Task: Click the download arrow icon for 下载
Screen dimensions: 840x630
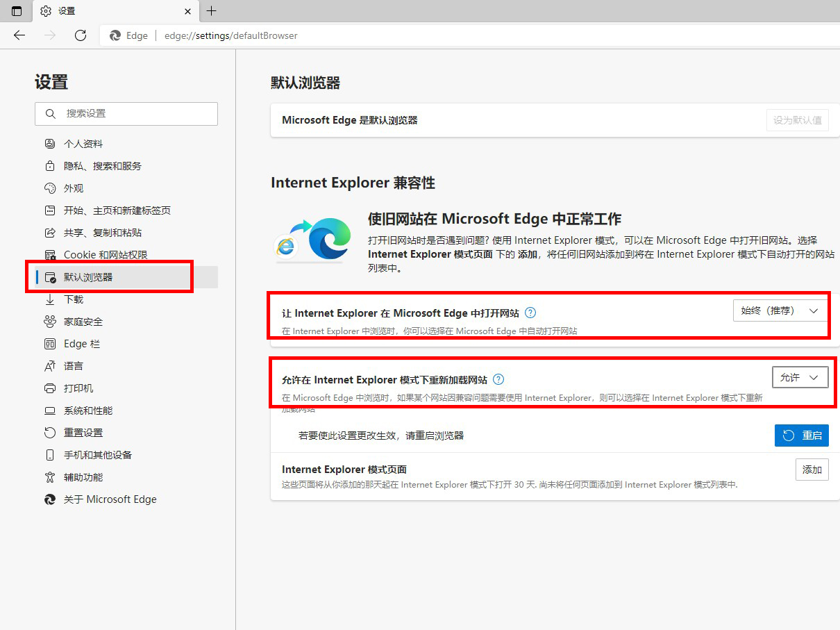Action: 50,299
